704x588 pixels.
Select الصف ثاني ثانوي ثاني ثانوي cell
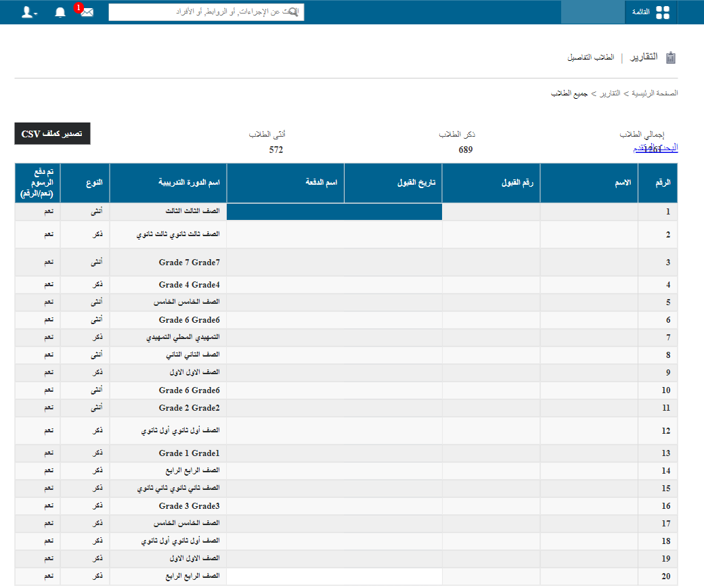pos(169,489)
